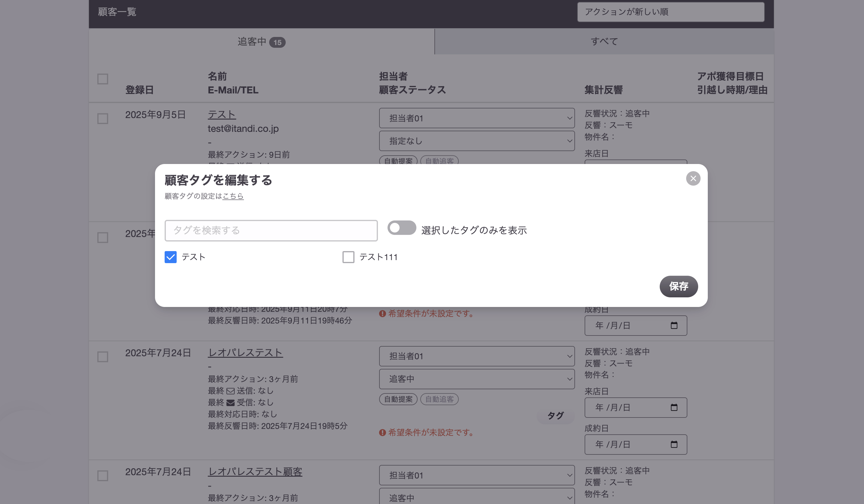The width and height of the screenshot is (864, 504).
Task: Expand 担当者01 dropdown in レオパレステスト row
Action: point(476,356)
